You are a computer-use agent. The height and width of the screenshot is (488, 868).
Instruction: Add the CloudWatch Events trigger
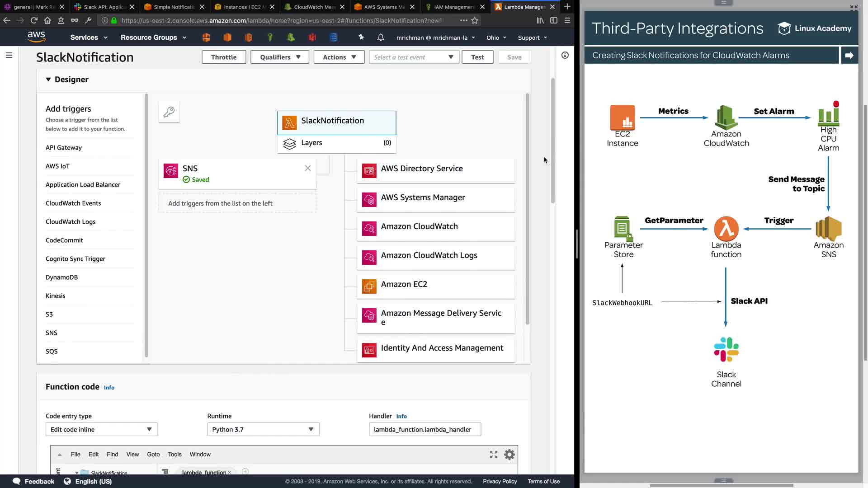(x=73, y=203)
